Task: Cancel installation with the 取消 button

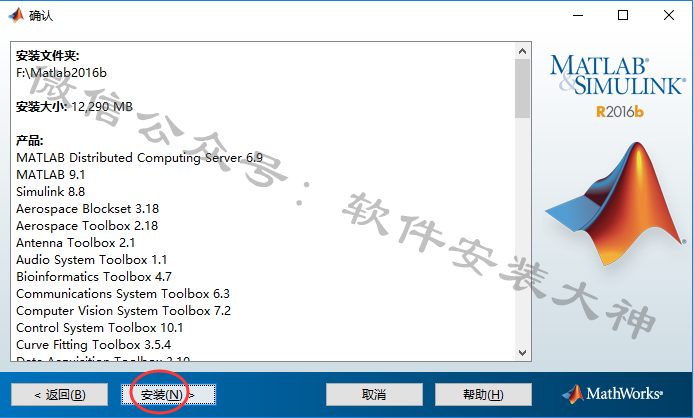Action: (374, 394)
